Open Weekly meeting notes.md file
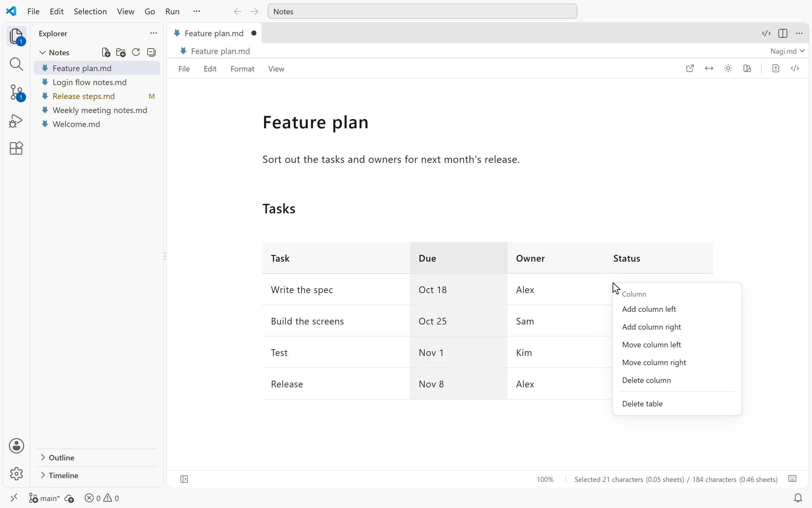Viewport: 812px width, 508px height. click(x=97, y=110)
